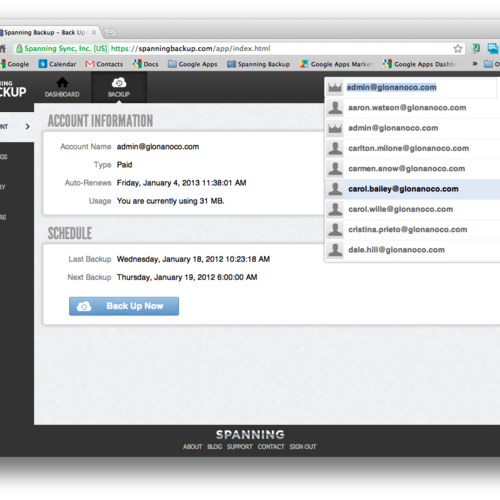Open the Google Apps Marketplace bookmark

[x=336, y=64]
